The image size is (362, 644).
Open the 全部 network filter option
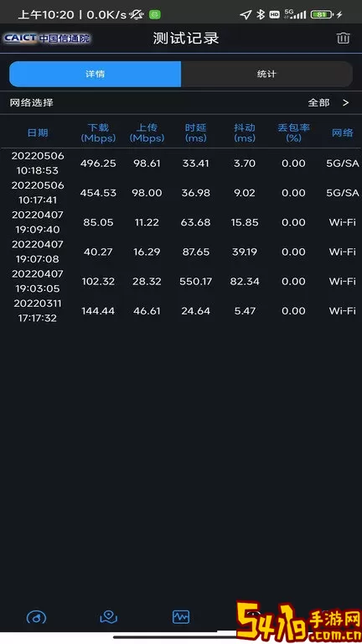(x=319, y=102)
